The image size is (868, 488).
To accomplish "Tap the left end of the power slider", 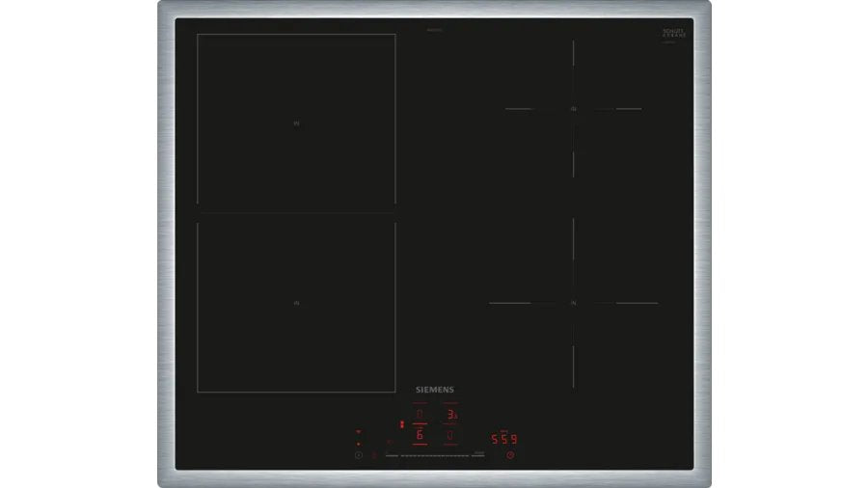I will [x=390, y=455].
